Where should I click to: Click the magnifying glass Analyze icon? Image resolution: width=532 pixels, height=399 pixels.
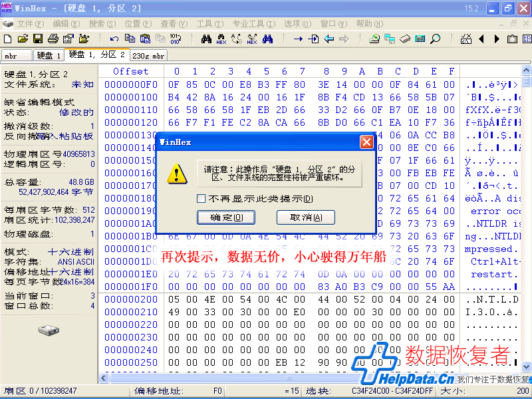(436, 39)
